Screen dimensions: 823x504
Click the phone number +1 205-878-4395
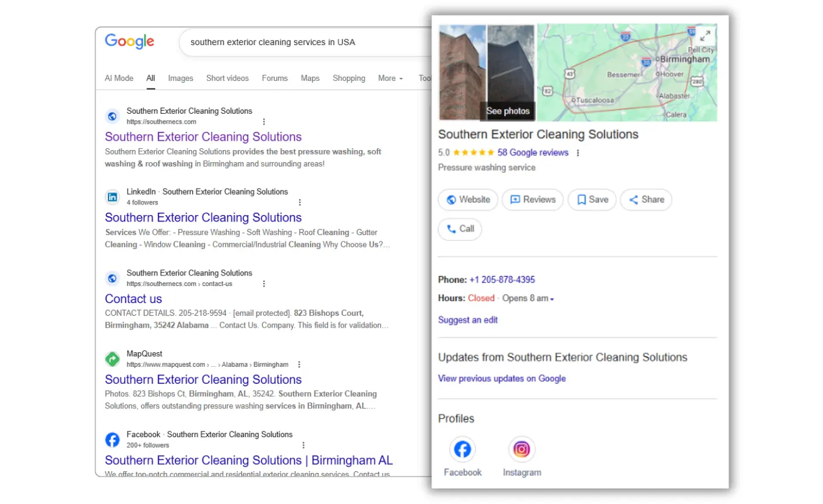coord(502,280)
